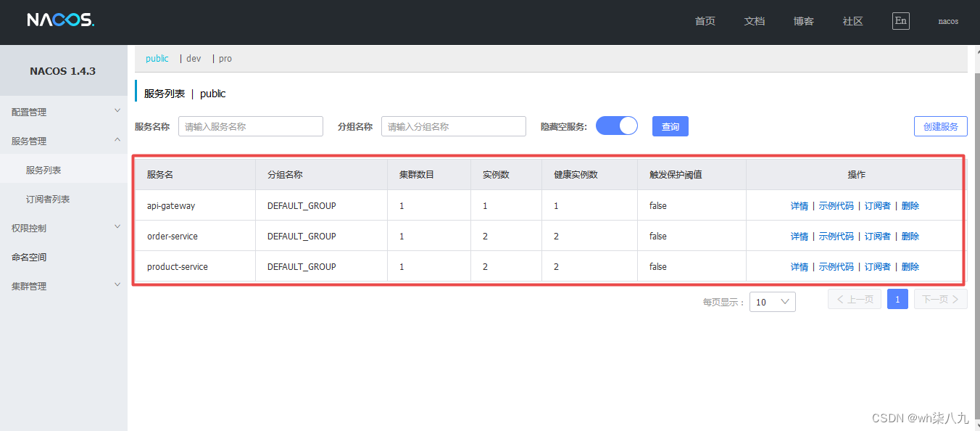Open 订阅者列表 in the sidebar
980x431 pixels.
[64, 199]
